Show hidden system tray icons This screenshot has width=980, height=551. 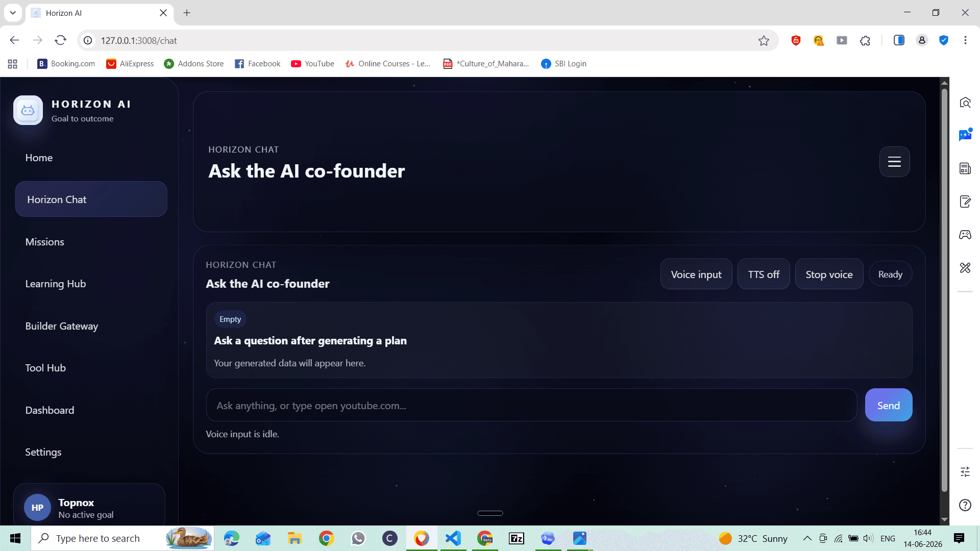(x=807, y=538)
